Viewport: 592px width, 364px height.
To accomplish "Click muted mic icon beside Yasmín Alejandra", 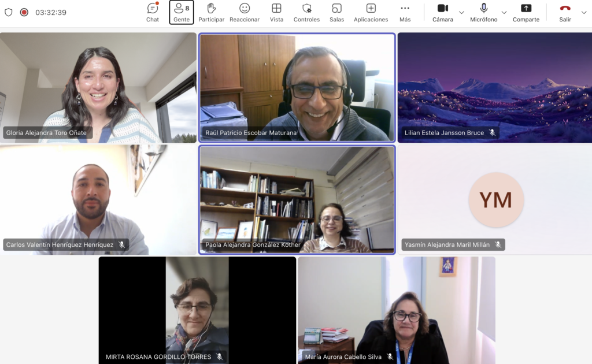I will pyautogui.click(x=498, y=245).
